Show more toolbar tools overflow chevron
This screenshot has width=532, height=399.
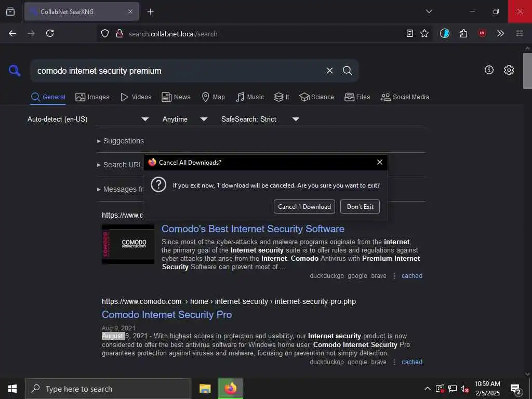pos(500,33)
